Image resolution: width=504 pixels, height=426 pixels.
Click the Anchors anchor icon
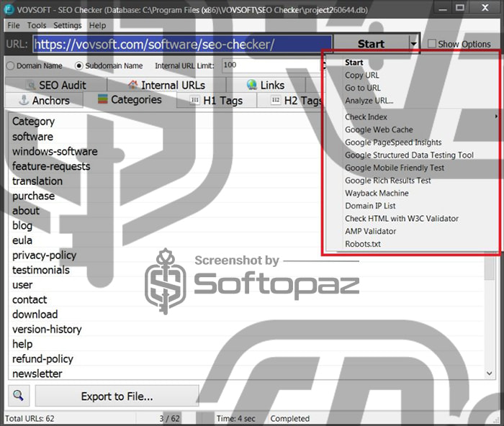(24, 100)
